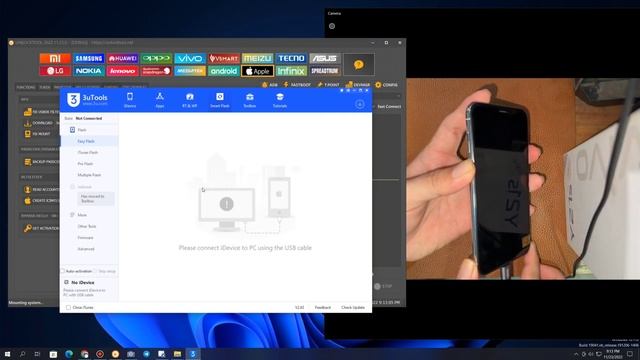
Task: Select the Oppo brand tile
Action: pyautogui.click(x=156, y=58)
